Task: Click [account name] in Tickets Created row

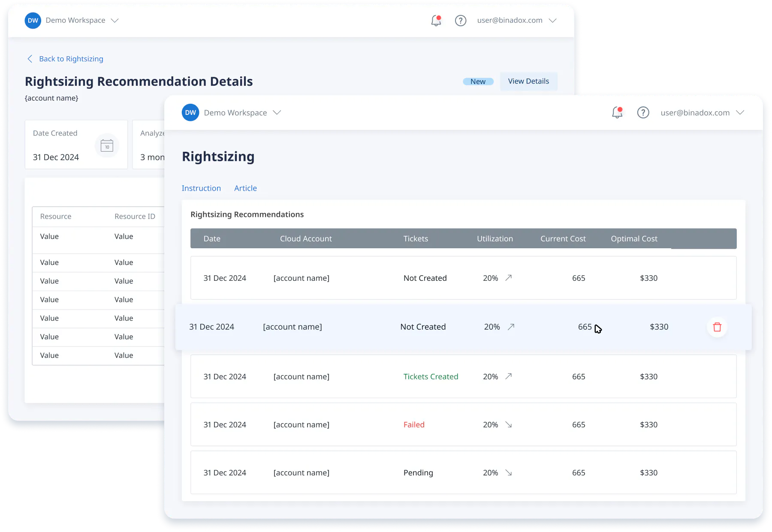Action: tap(302, 376)
